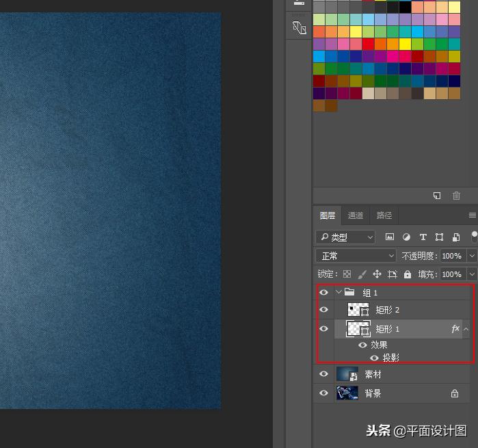Filter layers by adjustment layer icon
478x448 pixels.
(x=406, y=237)
